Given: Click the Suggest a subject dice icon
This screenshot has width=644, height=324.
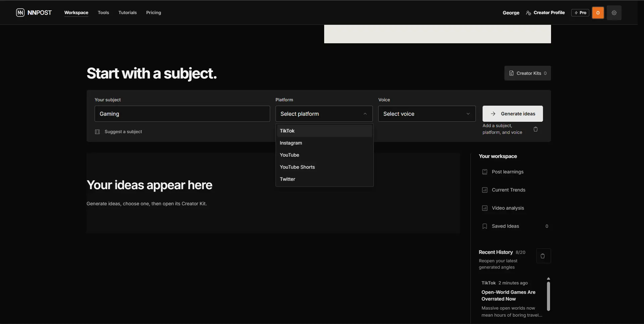Looking at the screenshot, I should pos(97,132).
